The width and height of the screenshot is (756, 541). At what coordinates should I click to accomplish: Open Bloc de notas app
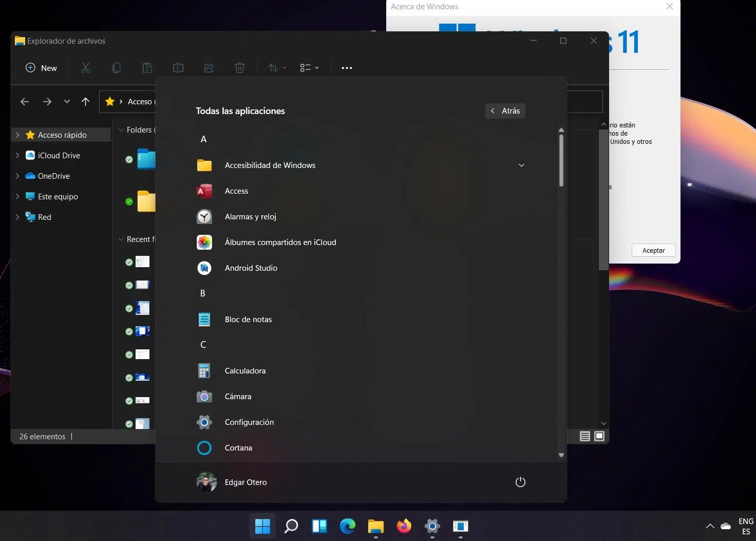[248, 320]
